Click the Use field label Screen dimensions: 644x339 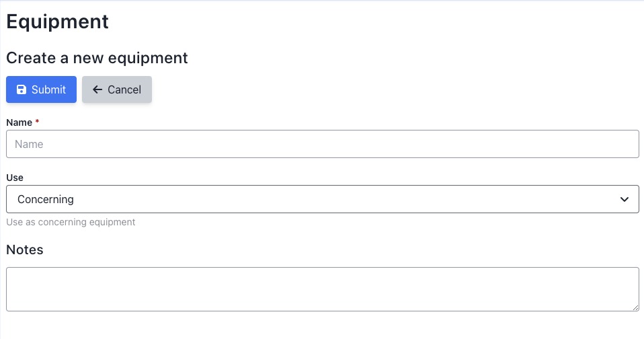point(15,178)
